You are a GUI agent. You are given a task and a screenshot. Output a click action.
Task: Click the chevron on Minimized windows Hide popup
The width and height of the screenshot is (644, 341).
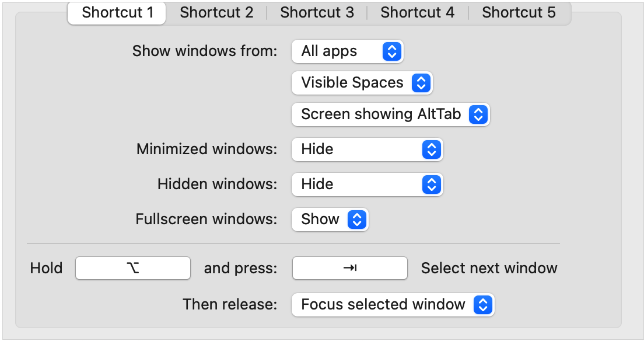[x=433, y=149]
